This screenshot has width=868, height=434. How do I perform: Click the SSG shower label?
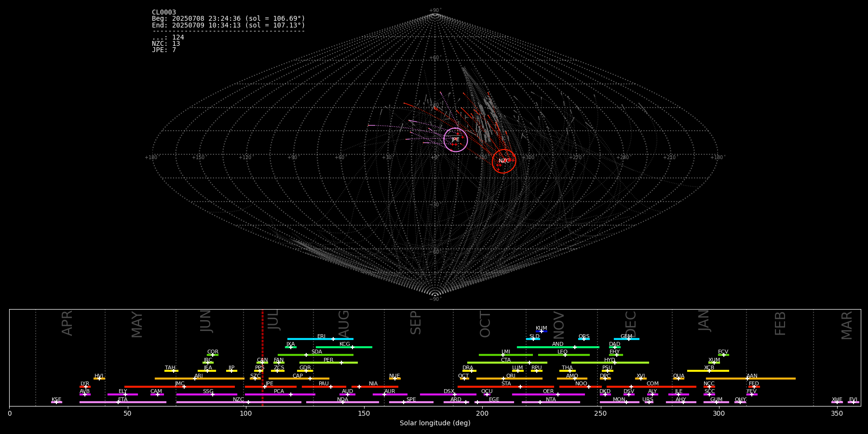tap(208, 392)
